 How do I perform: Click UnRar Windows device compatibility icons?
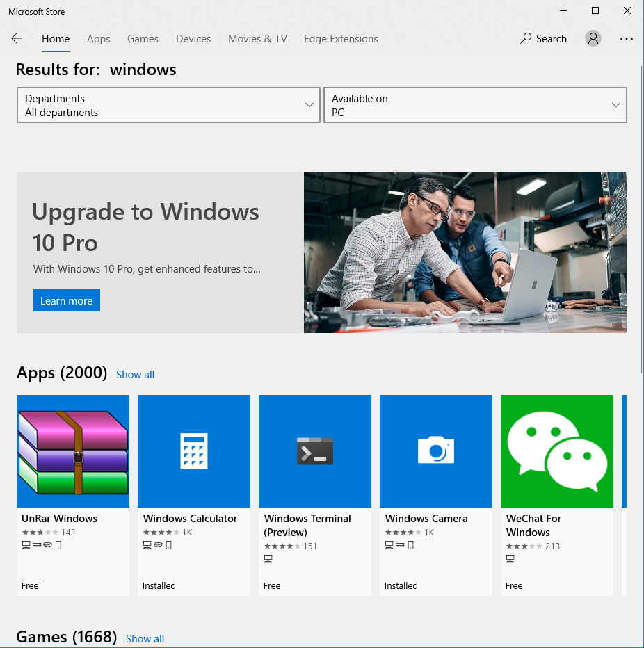coord(41,545)
